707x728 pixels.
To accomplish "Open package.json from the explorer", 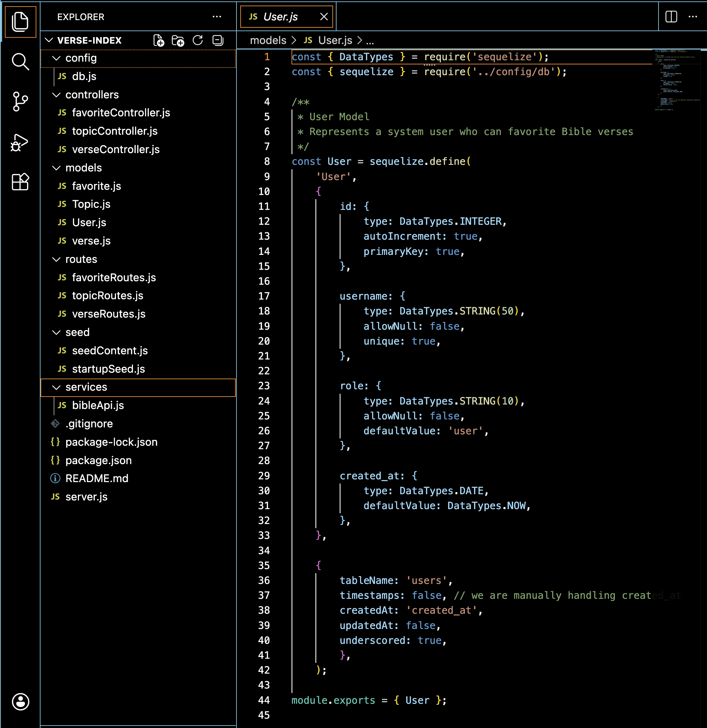I will tap(98, 460).
